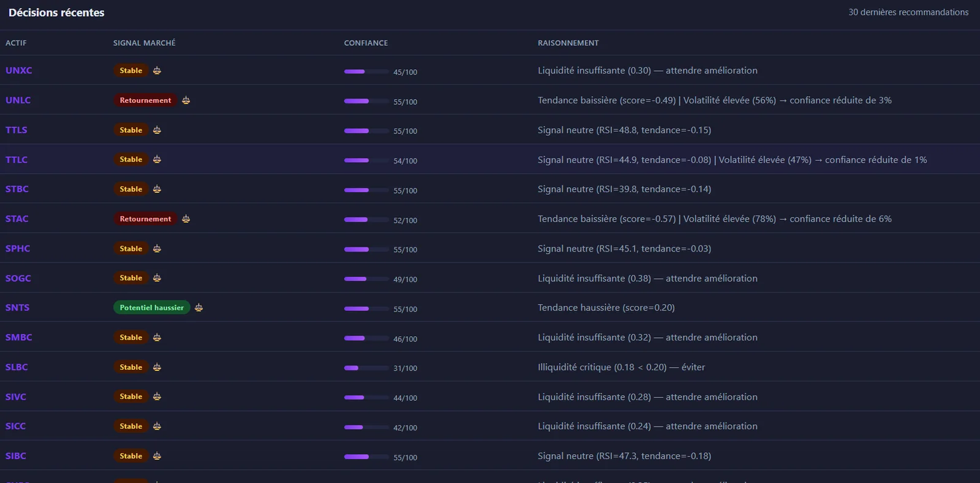
Task: Click the scale icon in UNLC row
Action: pyautogui.click(x=186, y=100)
